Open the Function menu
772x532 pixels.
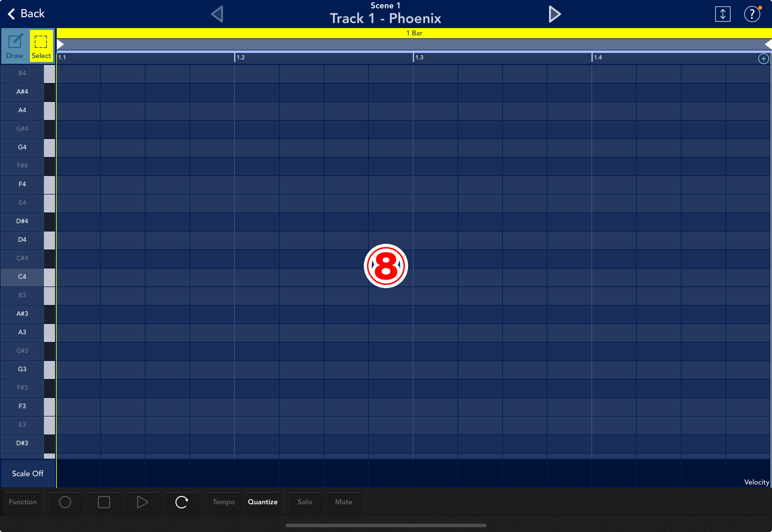(x=23, y=502)
